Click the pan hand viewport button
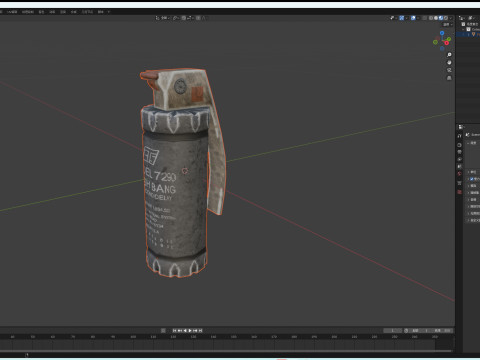Image resolution: width=480 pixels, height=360 pixels. click(449, 62)
